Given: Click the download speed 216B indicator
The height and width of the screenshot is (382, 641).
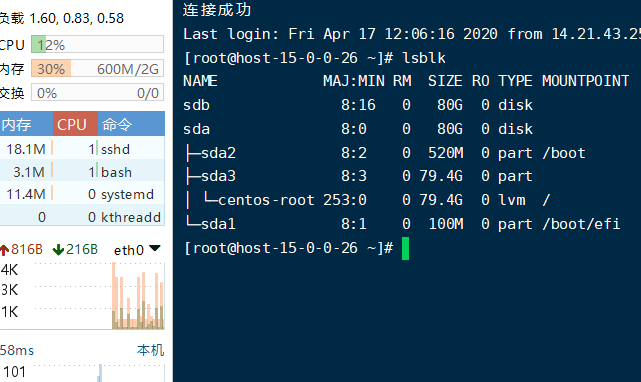Looking at the screenshot, I should [x=76, y=249].
